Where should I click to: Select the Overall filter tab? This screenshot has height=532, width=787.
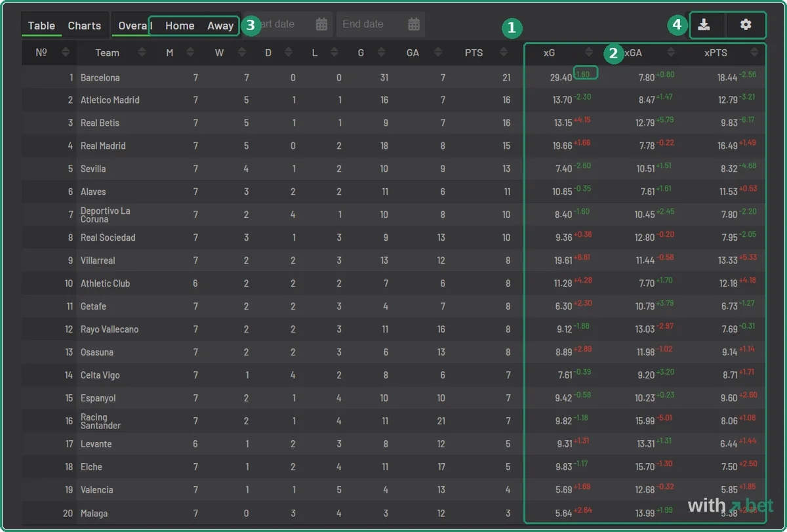tap(135, 26)
